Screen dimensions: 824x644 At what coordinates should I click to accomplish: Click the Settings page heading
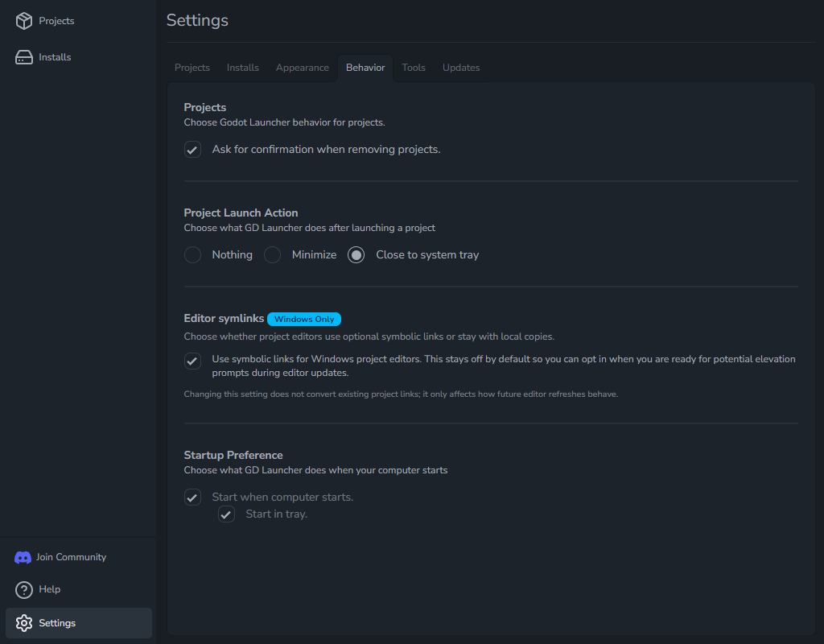[197, 20]
